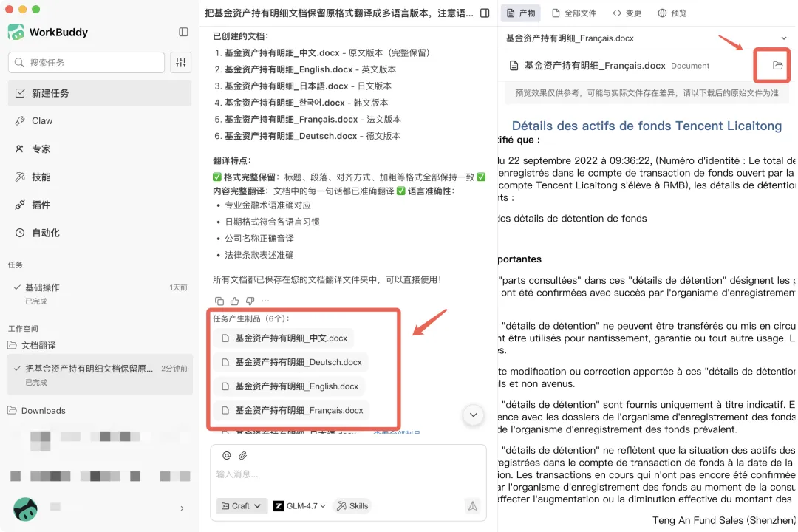The height and width of the screenshot is (532, 798).
Task: Click the WorkBuddy logo icon
Action: 16,32
